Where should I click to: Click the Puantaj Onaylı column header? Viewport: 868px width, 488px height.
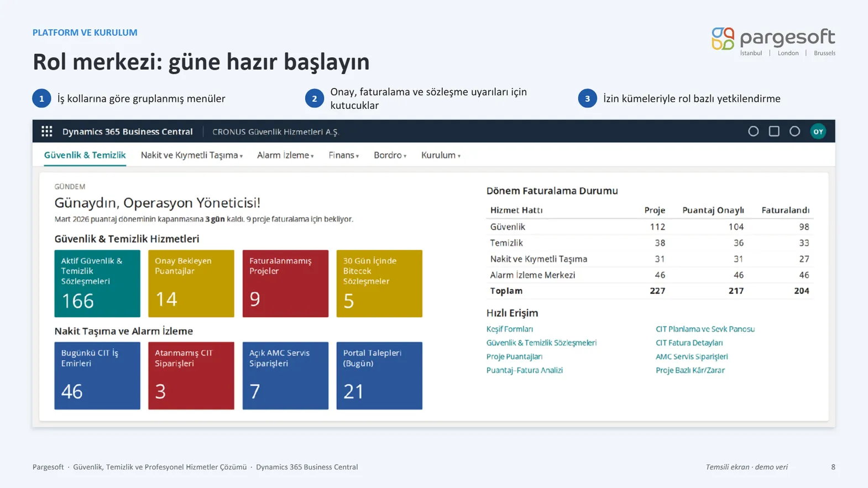(713, 210)
